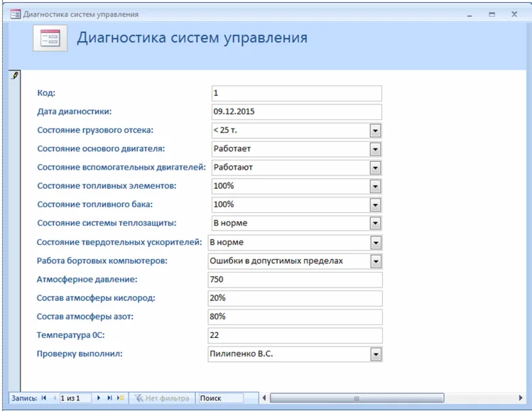Image resolution: width=532 pixels, height=411 pixels.
Task: Click the Access form icon in title bar
Action: pos(15,13)
